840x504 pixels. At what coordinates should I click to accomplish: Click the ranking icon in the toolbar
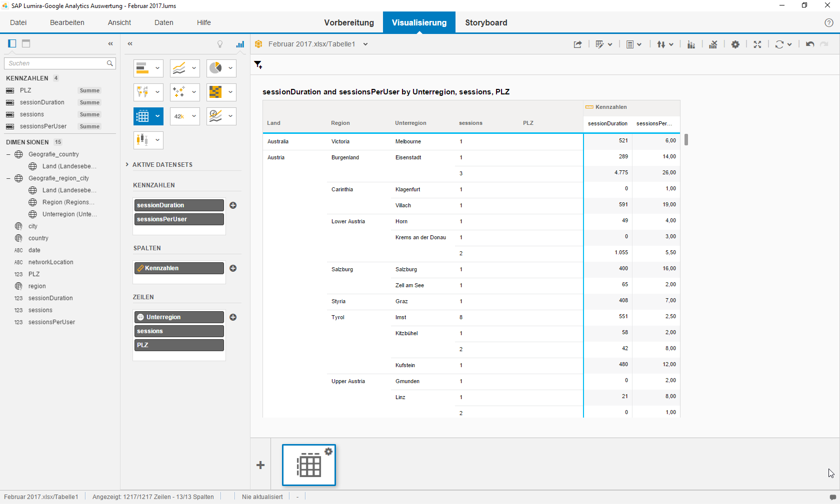[691, 44]
